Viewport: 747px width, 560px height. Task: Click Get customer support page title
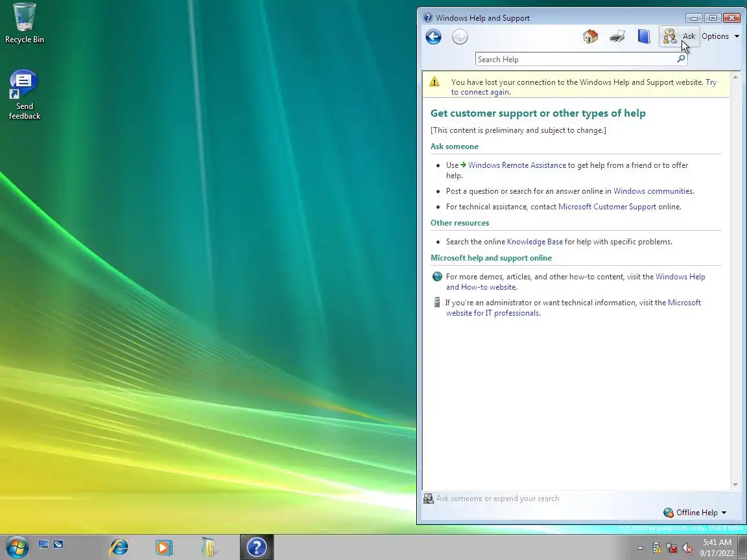click(538, 113)
